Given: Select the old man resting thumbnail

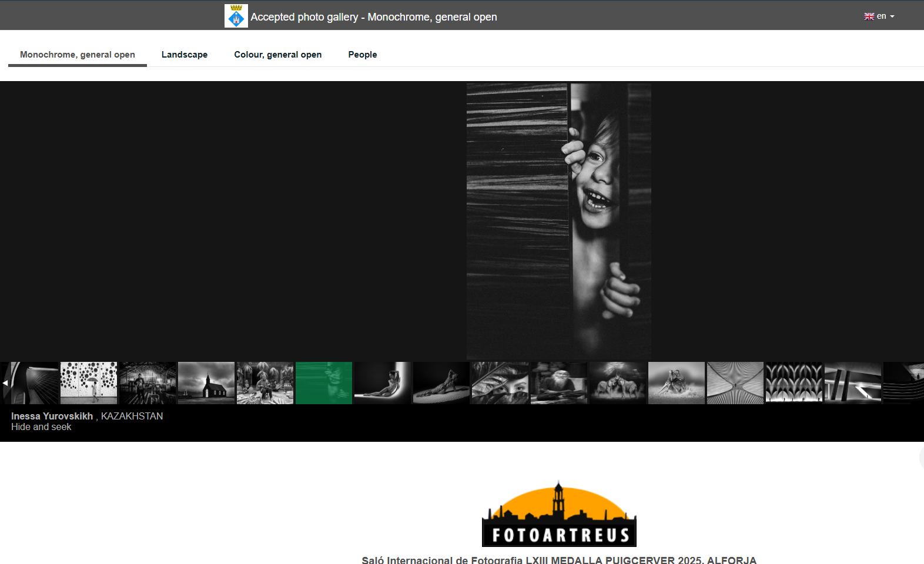Looking at the screenshot, I should coord(559,383).
